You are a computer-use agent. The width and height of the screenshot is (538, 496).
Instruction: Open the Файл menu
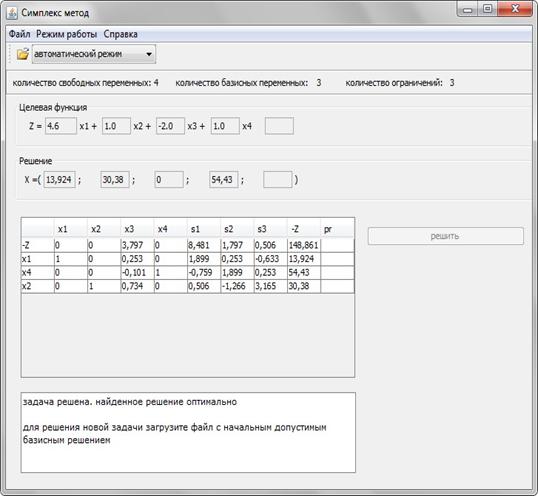click(x=20, y=34)
